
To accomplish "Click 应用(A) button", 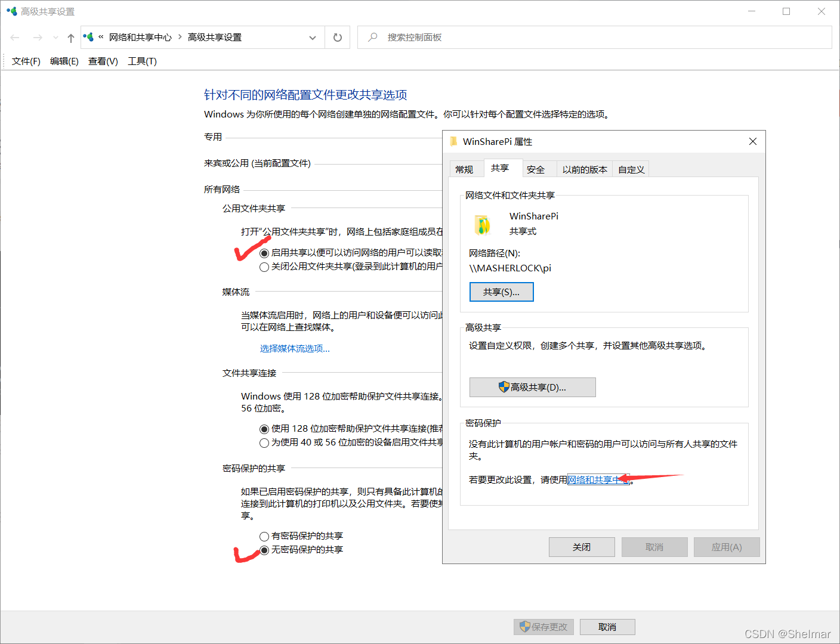I will pyautogui.click(x=727, y=547).
